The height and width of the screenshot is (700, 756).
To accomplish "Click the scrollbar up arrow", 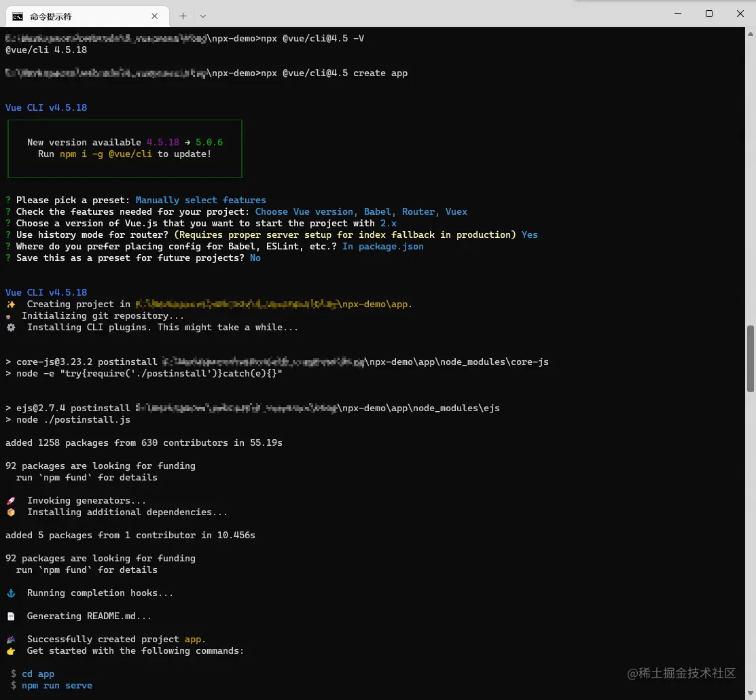I will click(750, 34).
